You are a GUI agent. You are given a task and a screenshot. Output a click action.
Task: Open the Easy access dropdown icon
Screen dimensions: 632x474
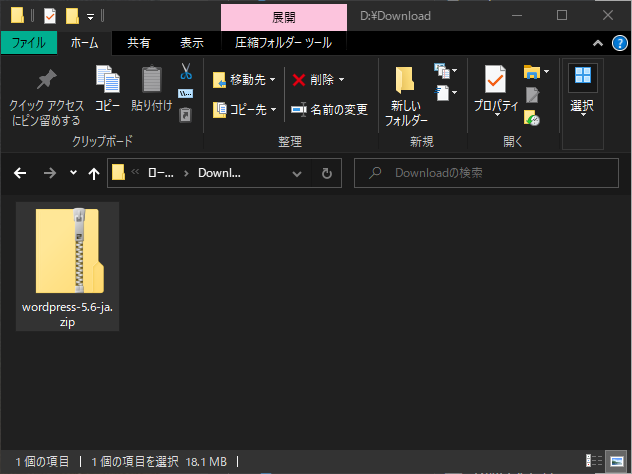(445, 93)
